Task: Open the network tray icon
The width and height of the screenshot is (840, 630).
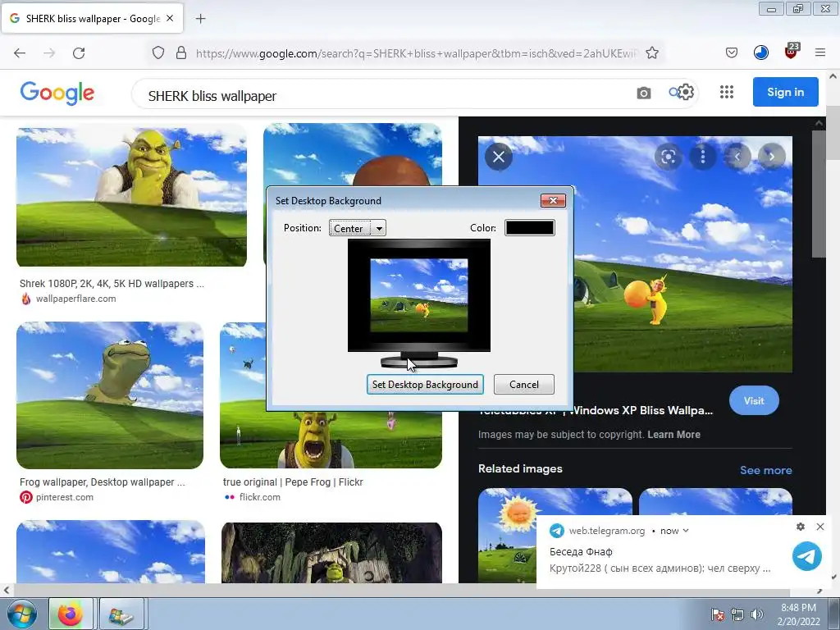Action: tap(737, 614)
